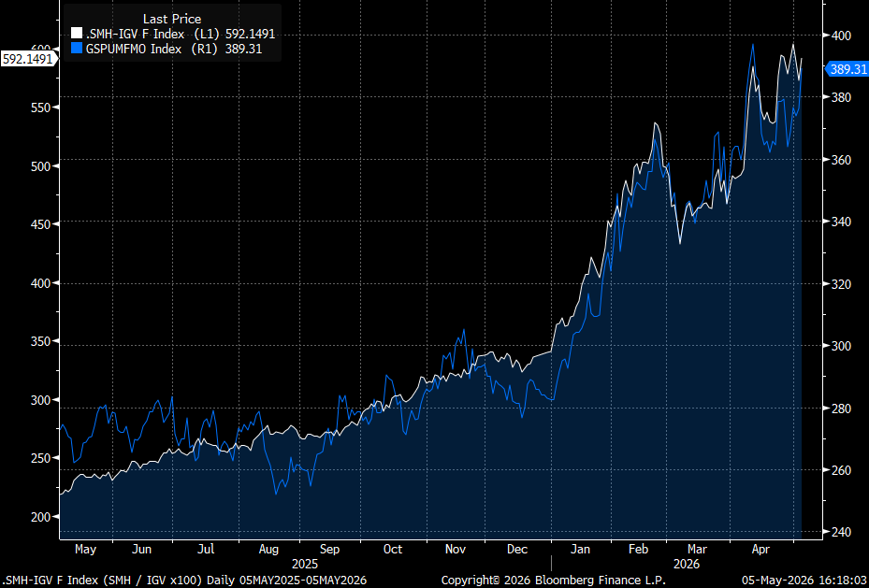This screenshot has height=588, width=869.
Task: Click the 340 label on right axis
Action: click(x=840, y=222)
